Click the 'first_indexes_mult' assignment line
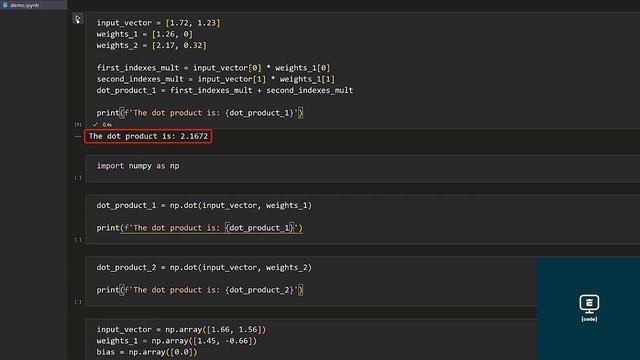 point(213,68)
